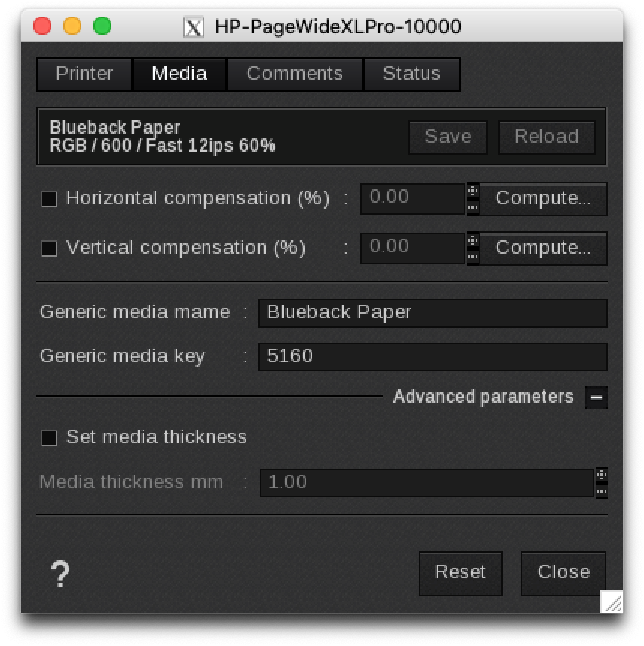Click the help question mark icon
Screen dimensions: 644x646
[x=59, y=573]
